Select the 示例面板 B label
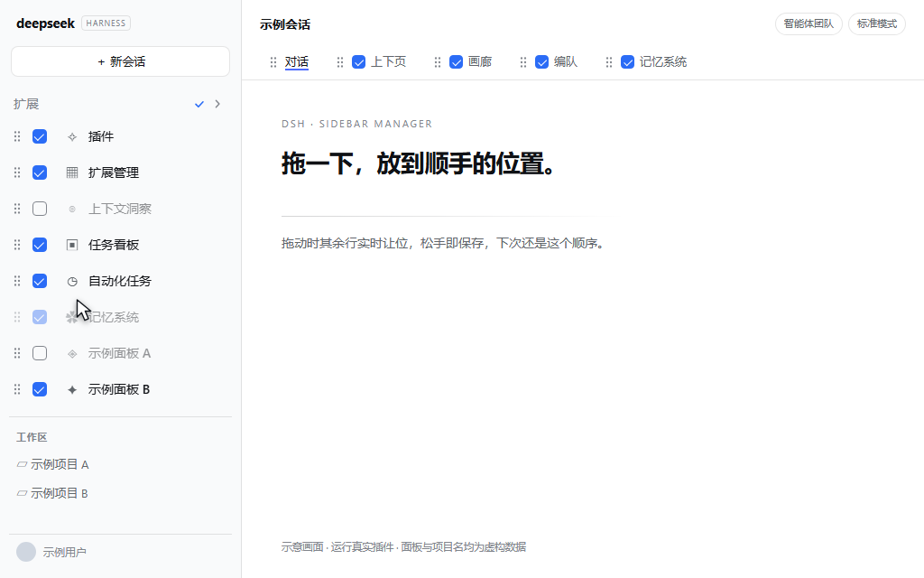The height and width of the screenshot is (578, 924). (119, 389)
